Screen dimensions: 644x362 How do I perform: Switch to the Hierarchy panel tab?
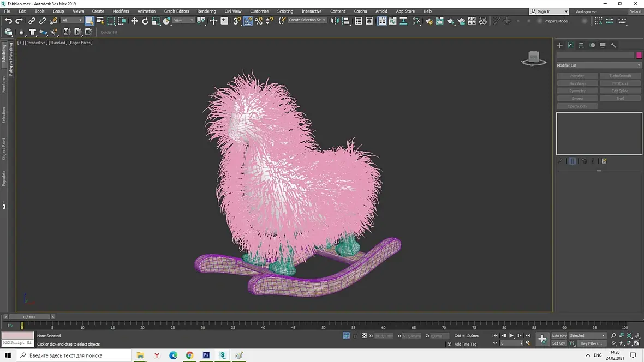[x=581, y=45]
